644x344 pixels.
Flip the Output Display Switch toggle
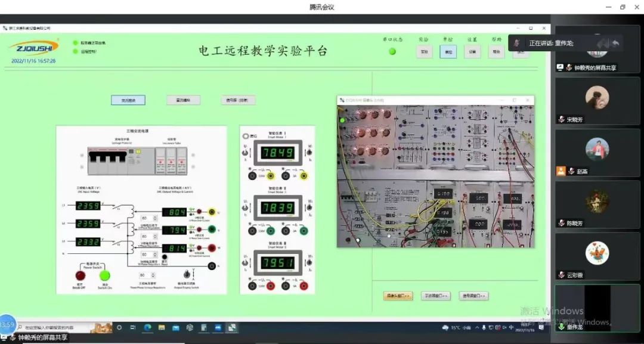tap(186, 274)
